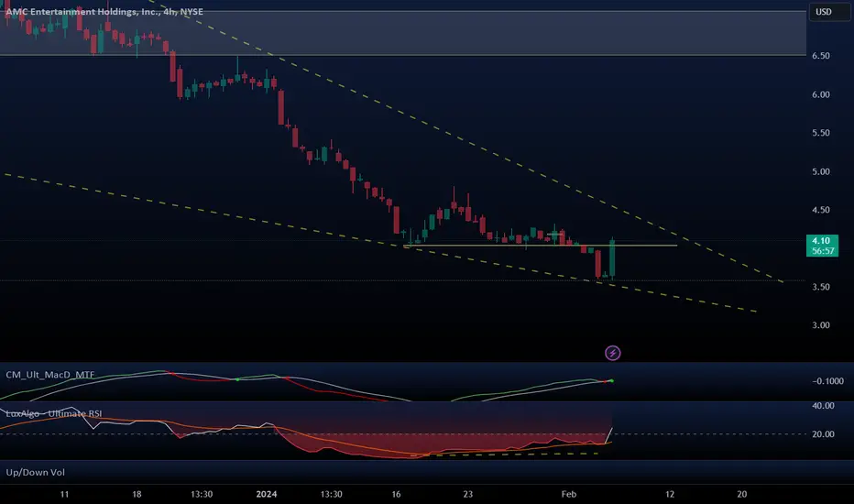The image size is (854, 504).
Task: Click the 6.50 price axis value
Action: coord(821,56)
